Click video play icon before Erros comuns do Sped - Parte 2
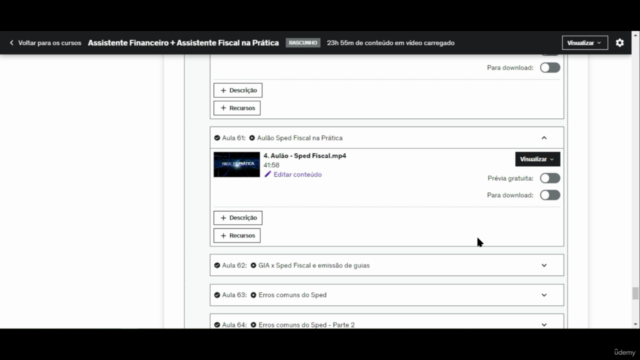Viewport: 640px width, 360px height. (253, 325)
